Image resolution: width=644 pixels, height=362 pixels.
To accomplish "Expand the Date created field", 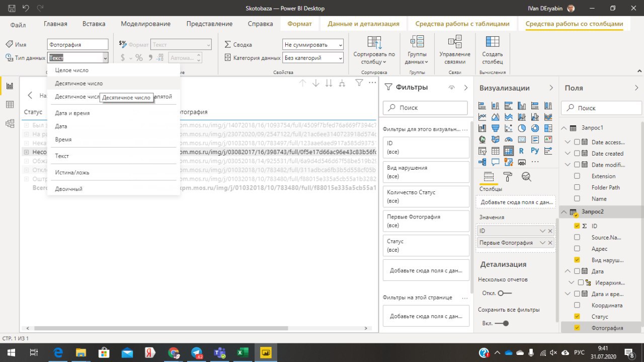I will (569, 154).
